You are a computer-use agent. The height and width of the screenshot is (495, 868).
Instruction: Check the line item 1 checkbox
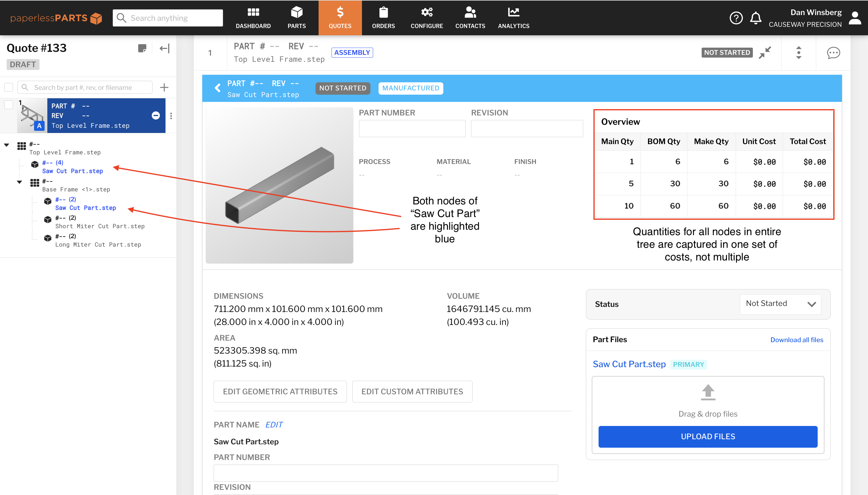click(8, 105)
